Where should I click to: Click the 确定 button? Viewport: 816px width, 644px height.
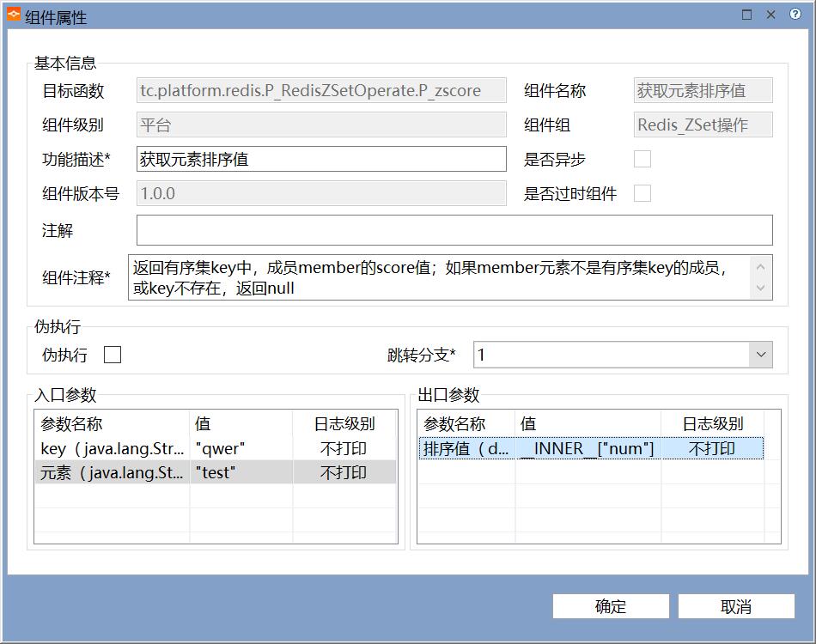[x=611, y=606]
